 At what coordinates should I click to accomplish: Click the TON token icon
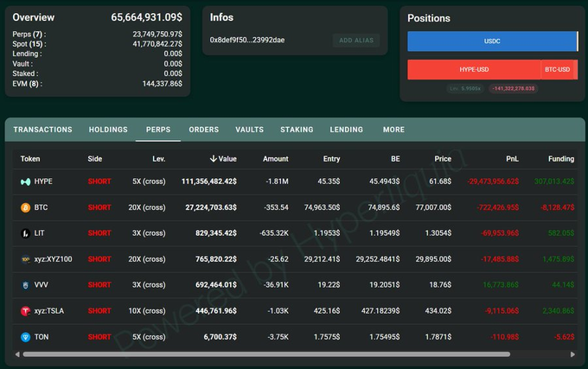coord(25,337)
